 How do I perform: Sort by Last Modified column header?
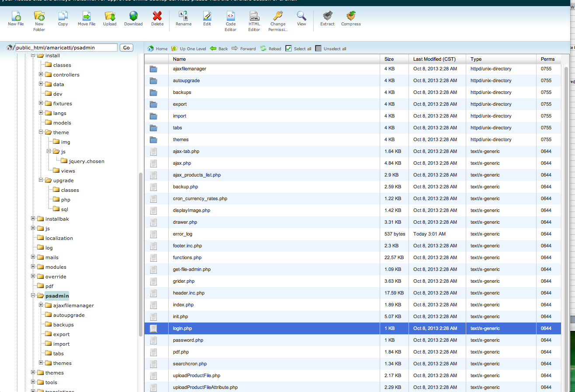437,59
